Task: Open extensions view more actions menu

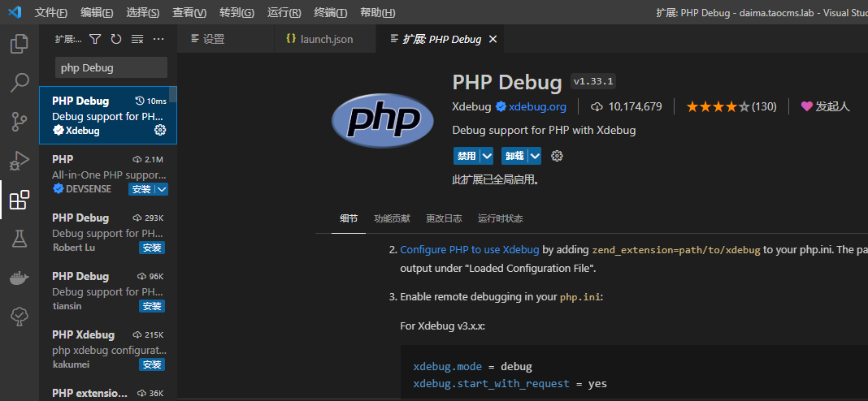Action: [158, 39]
